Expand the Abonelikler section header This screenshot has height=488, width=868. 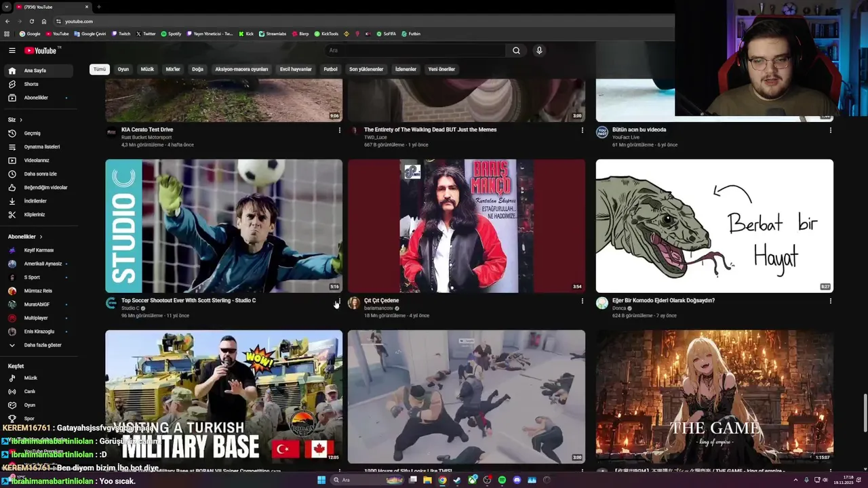pyautogui.click(x=25, y=237)
